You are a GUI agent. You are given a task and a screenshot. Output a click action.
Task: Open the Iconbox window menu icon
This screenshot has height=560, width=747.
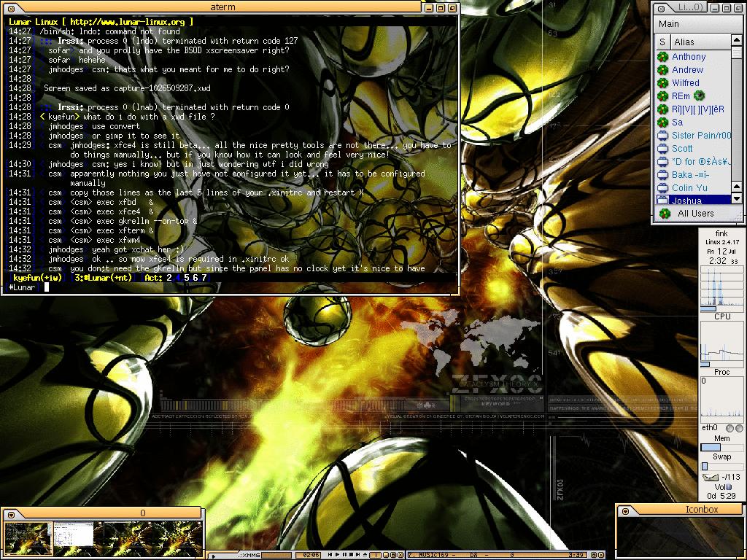[624, 512]
